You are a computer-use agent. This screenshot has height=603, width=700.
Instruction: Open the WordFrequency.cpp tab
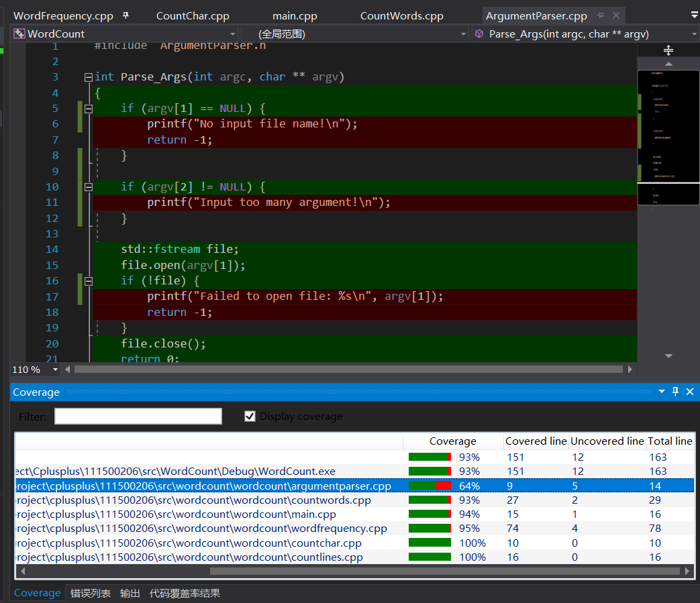pos(63,15)
